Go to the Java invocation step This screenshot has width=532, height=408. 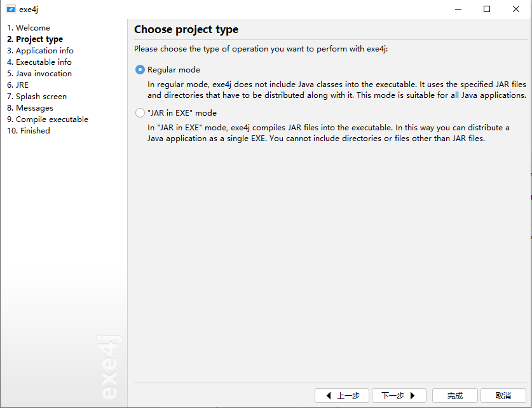tap(39, 74)
